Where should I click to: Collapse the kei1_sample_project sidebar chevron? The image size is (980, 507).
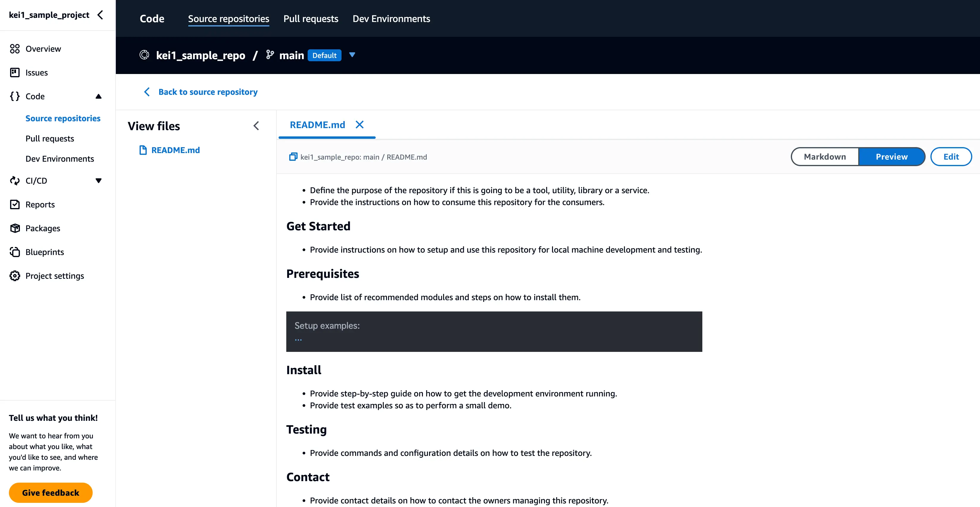tap(100, 15)
